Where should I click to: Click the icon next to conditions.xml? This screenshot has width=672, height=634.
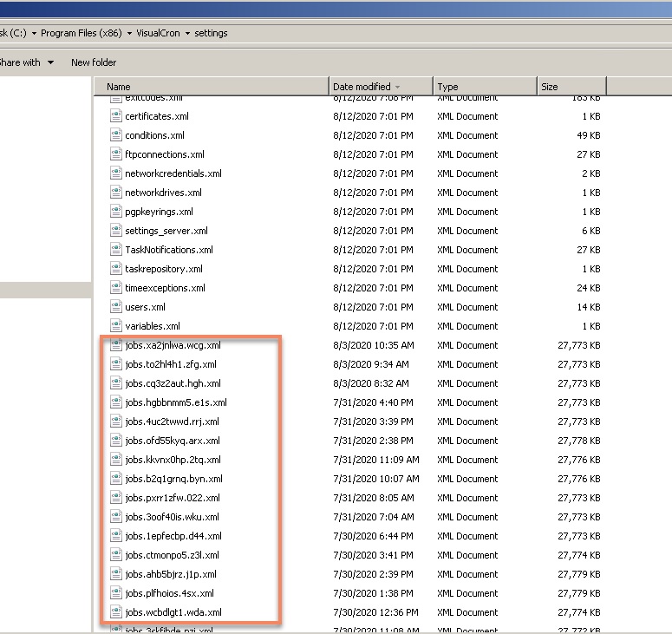[x=116, y=135]
